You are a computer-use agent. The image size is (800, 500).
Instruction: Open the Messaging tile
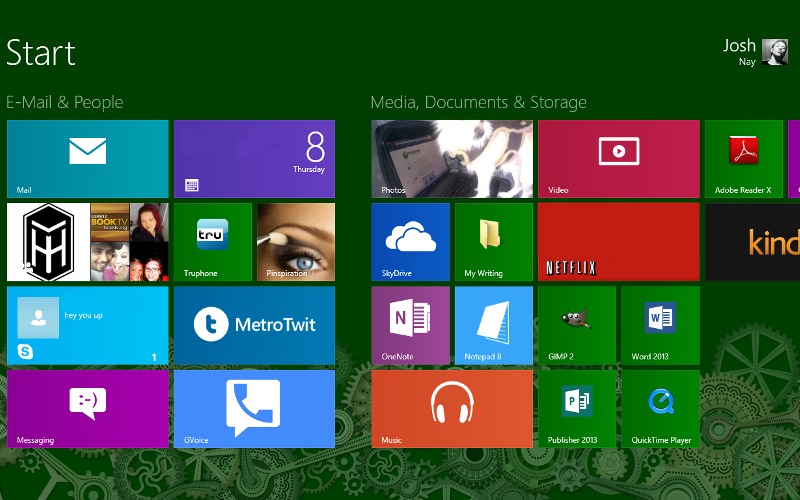(88, 409)
